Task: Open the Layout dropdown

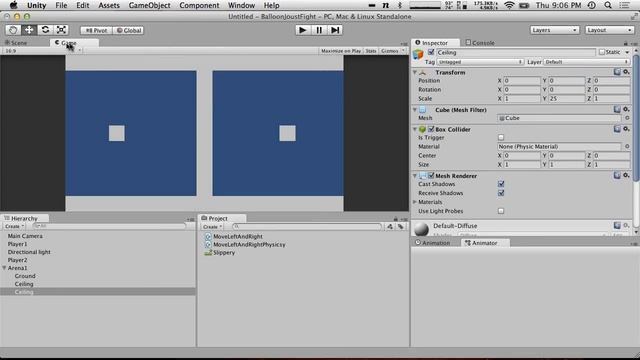Action: [609, 30]
